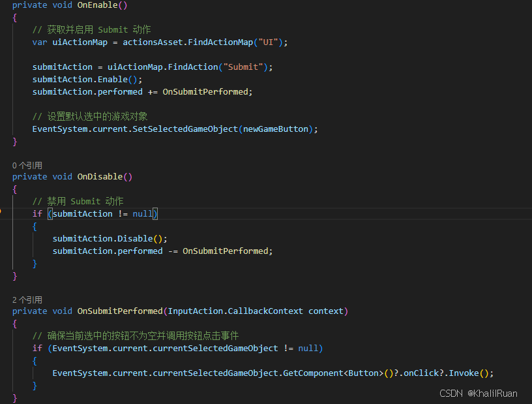This screenshot has height=404, width=532.
Task: Select the OnDisable method name
Action: click(100, 177)
